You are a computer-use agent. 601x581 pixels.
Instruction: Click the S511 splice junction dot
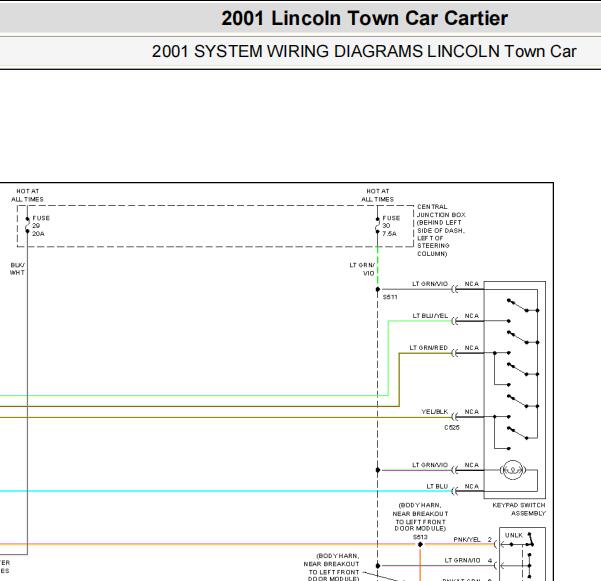[378, 289]
